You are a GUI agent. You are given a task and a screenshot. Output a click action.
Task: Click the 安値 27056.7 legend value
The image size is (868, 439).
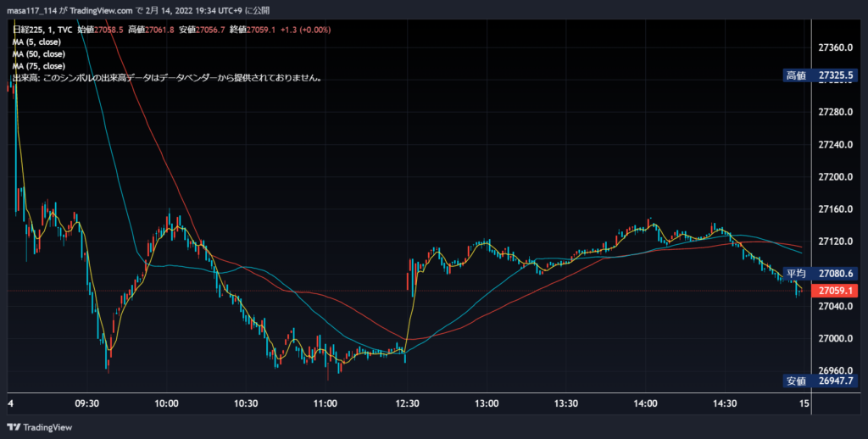[202, 30]
